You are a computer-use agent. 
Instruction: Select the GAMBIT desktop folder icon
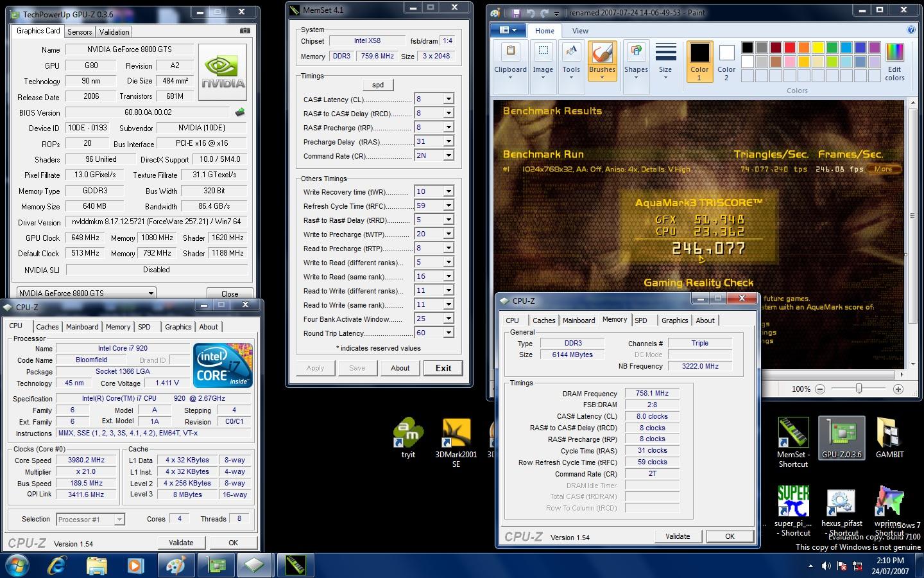click(889, 438)
